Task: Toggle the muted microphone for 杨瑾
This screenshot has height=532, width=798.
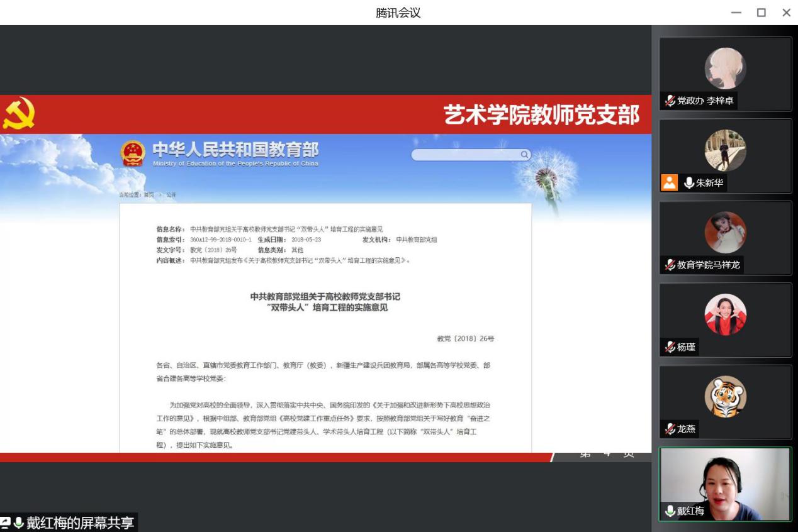Action: pyautogui.click(x=670, y=346)
